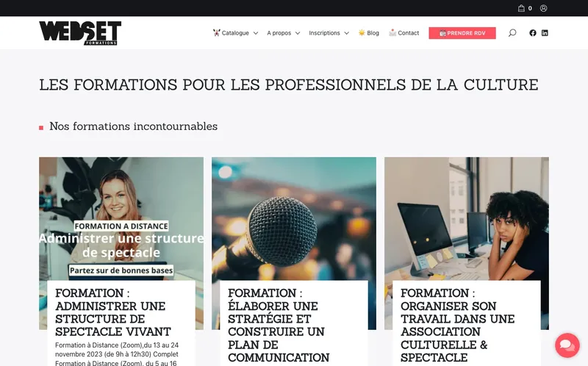Click the sun icon beside Blog
Image resolution: width=588 pixels, height=366 pixels.
click(x=362, y=33)
